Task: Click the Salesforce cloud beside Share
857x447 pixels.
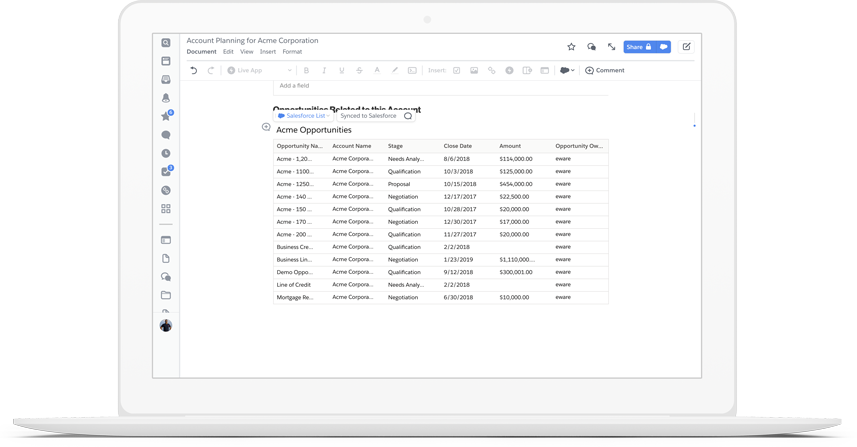Action: [663, 47]
